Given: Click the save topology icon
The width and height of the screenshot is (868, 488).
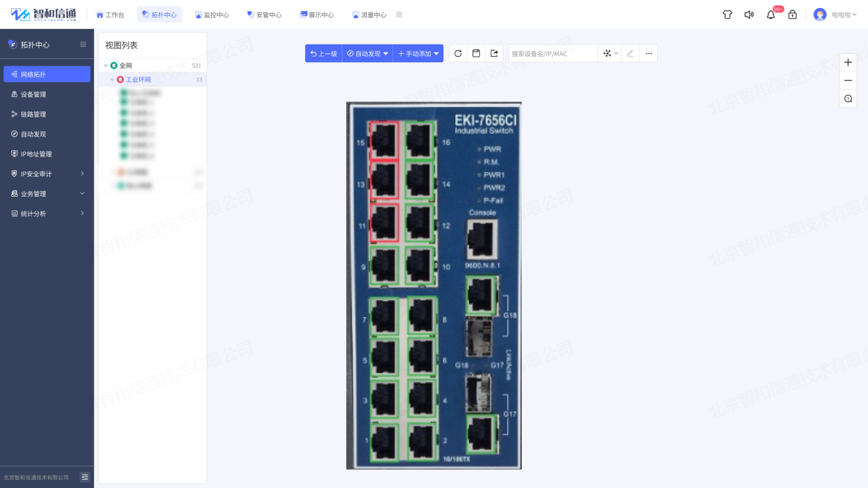Looking at the screenshot, I should (x=476, y=54).
